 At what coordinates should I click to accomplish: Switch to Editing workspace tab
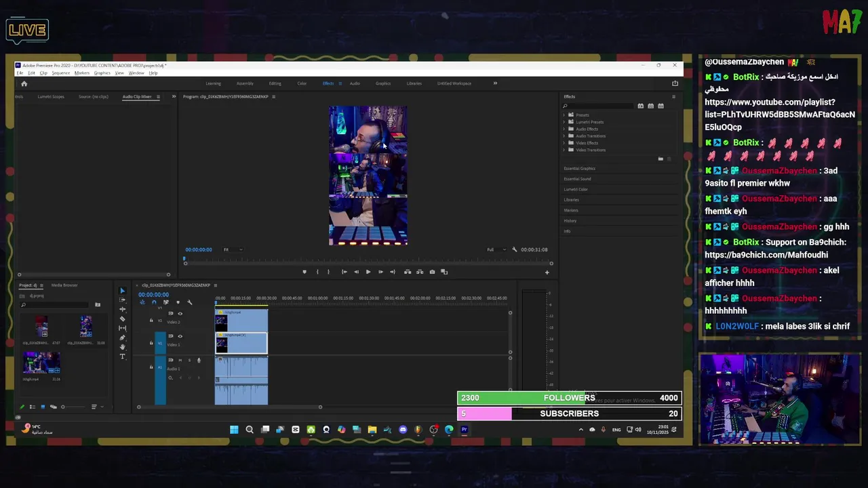tap(275, 83)
